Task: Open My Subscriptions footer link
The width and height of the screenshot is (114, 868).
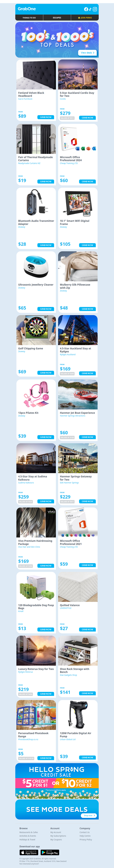Action: (x=58, y=836)
